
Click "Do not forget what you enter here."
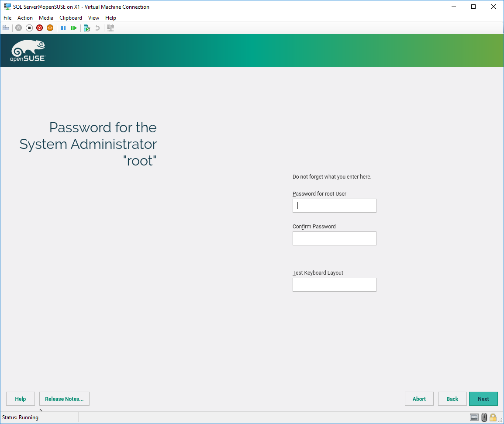pyautogui.click(x=332, y=177)
